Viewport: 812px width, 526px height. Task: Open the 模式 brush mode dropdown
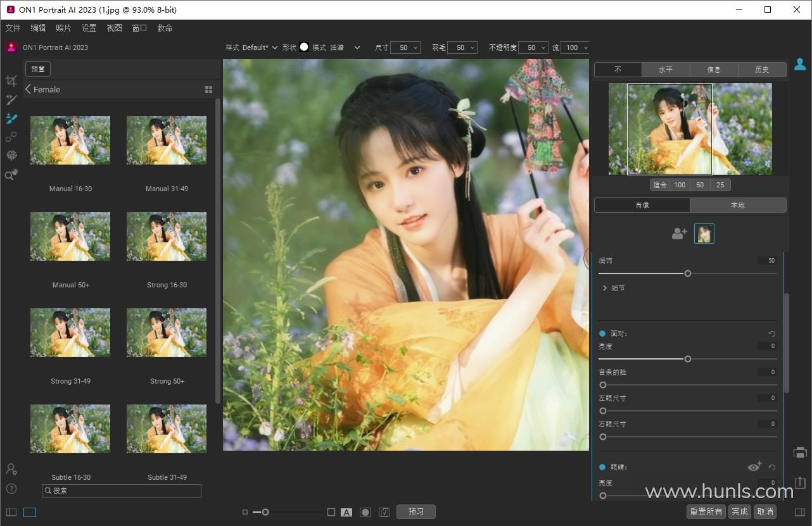(357, 47)
